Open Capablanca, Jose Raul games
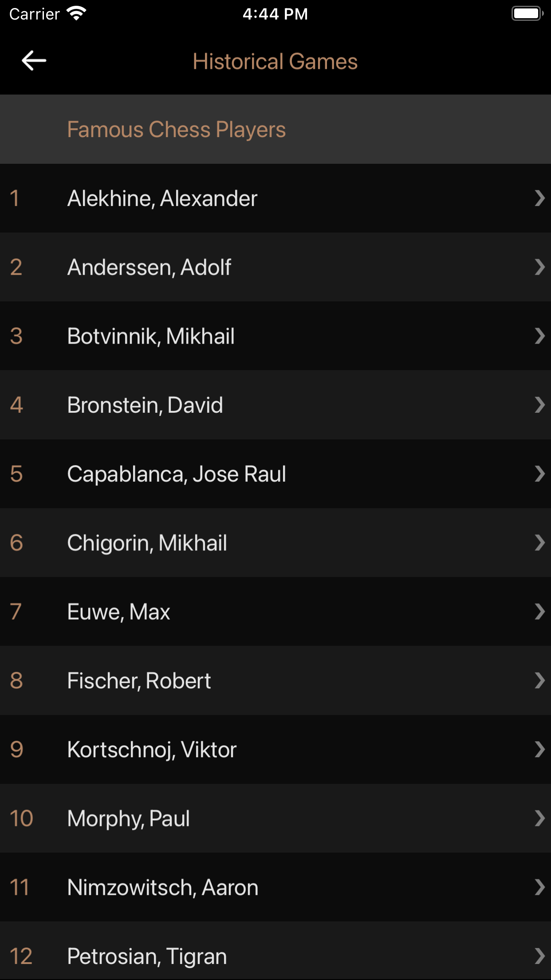Viewport: 551px width, 980px height. click(x=275, y=474)
